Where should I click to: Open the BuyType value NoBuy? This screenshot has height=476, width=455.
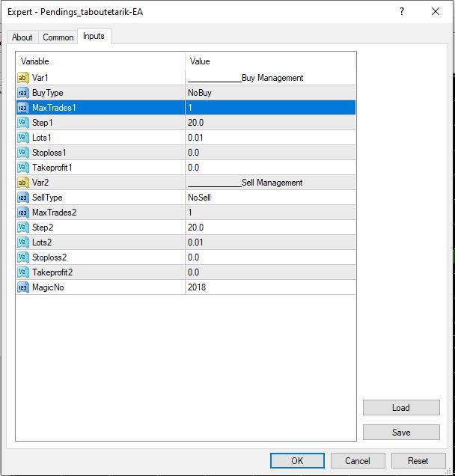[x=269, y=93]
